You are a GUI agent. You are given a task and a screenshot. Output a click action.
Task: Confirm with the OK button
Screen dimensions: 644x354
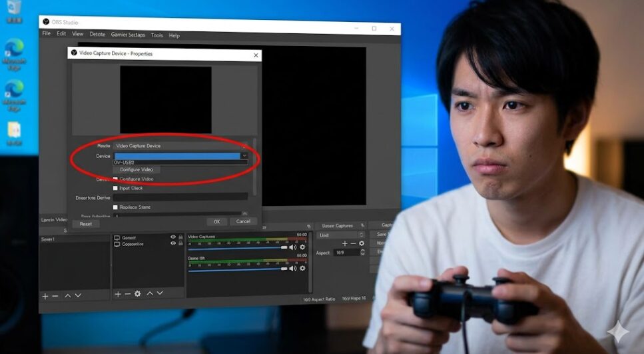click(x=217, y=221)
